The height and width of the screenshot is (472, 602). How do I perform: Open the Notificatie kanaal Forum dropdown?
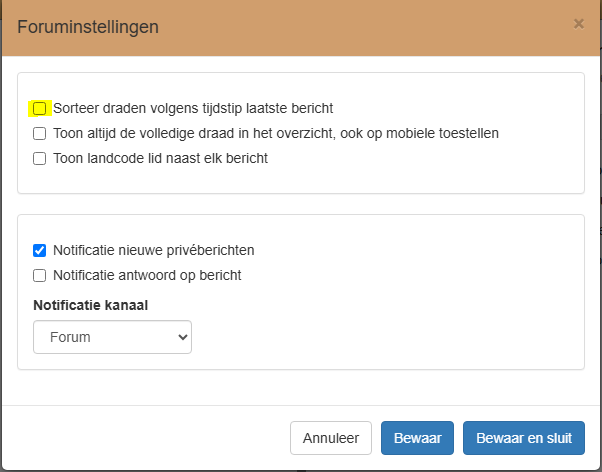tap(112, 337)
